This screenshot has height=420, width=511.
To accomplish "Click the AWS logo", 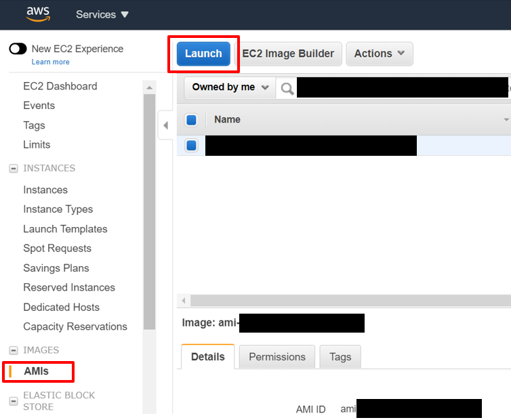I will tap(38, 14).
